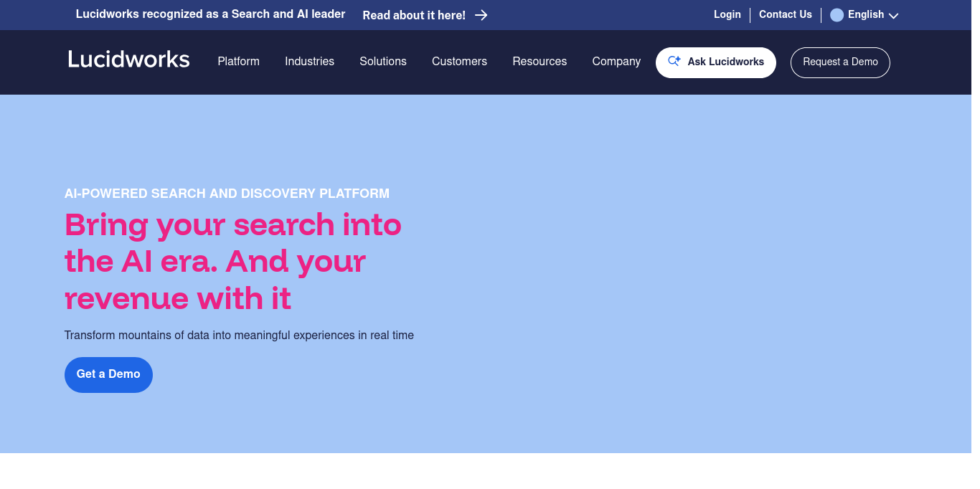The width and height of the screenshot is (980, 489).
Task: Click the Transform mountains of data subtitle
Action: [x=239, y=335]
